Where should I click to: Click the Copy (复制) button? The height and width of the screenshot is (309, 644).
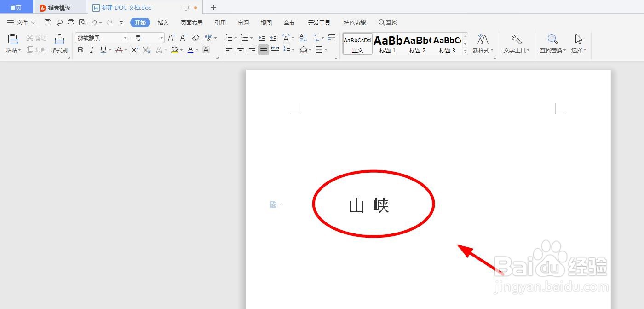pyautogui.click(x=36, y=50)
